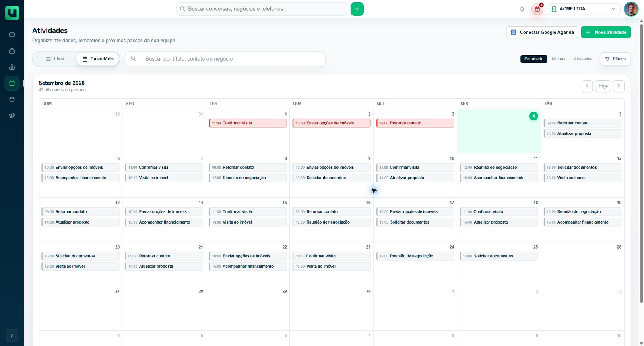This screenshot has height=346, width=644.
Task: Toggle the Minhas filter
Action: tap(559, 59)
